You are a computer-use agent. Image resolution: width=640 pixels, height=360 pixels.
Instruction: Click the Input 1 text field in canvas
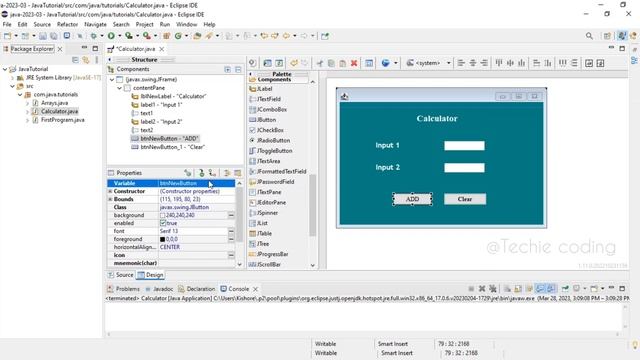pyautogui.click(x=464, y=146)
